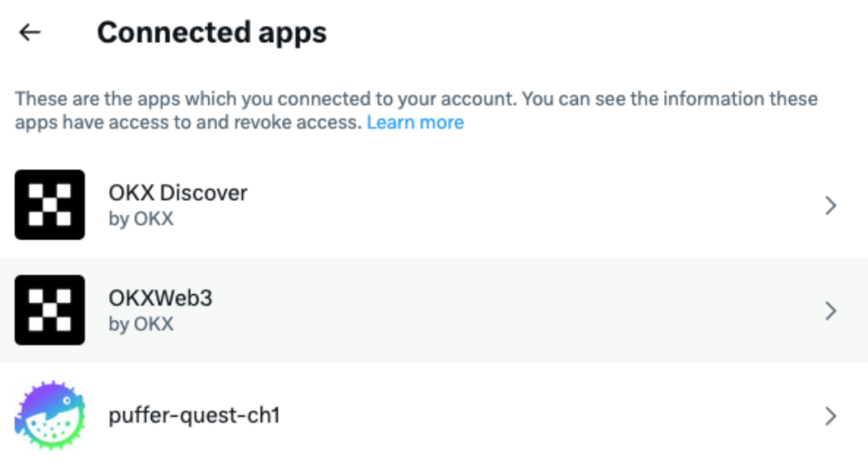Screen dimensions: 868x468
Task: Click the OKX Discover checkerboard logo
Action: click(x=50, y=204)
